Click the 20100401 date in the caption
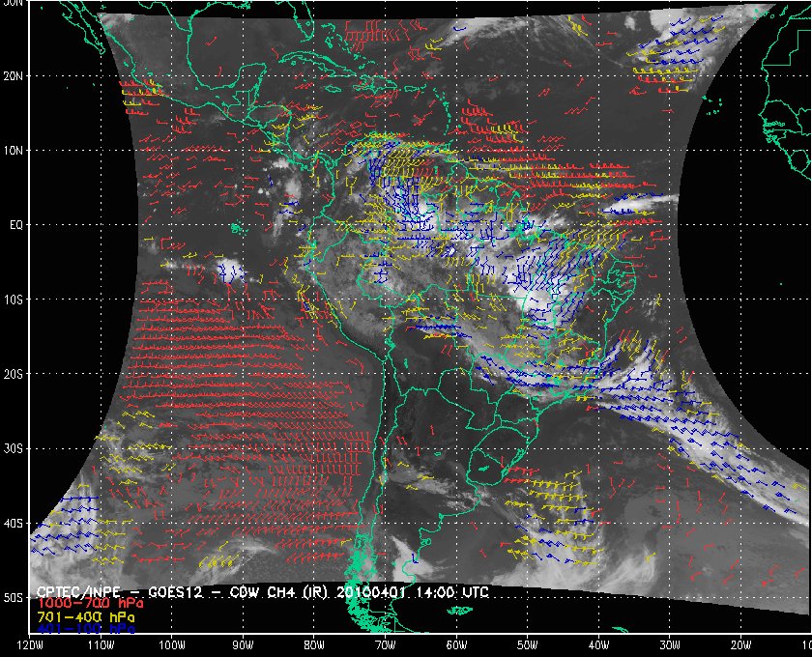 [369, 591]
